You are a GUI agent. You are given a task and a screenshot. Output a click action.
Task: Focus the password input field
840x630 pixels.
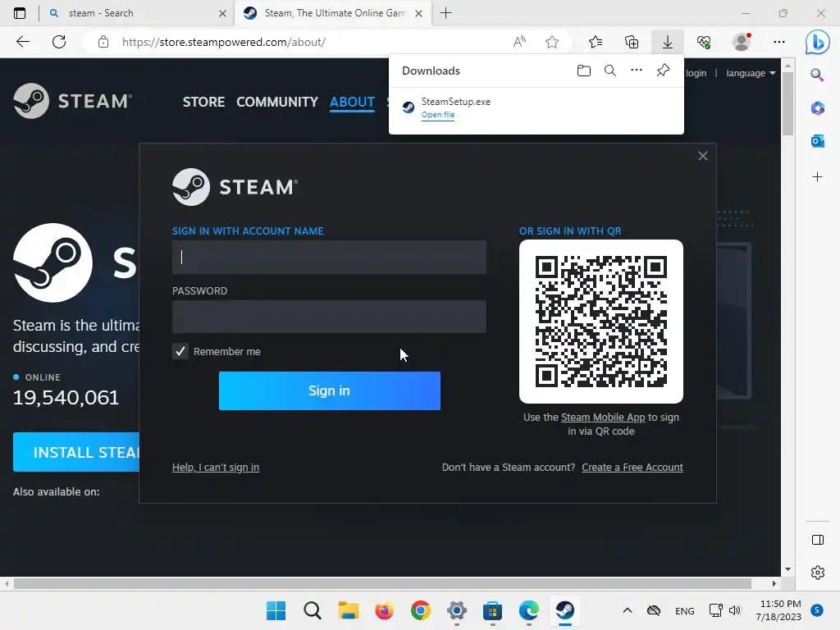click(329, 317)
